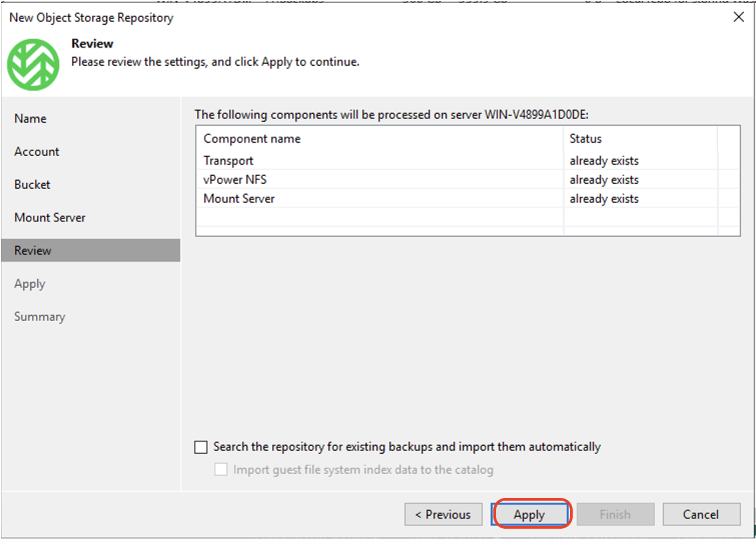The height and width of the screenshot is (540, 756).
Task: Select the Review wizard step
Action: point(91,251)
